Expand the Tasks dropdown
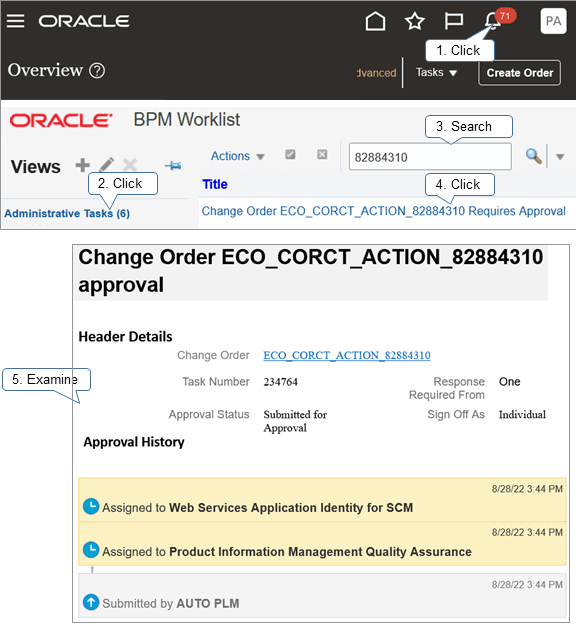The image size is (576, 624). 436,73
